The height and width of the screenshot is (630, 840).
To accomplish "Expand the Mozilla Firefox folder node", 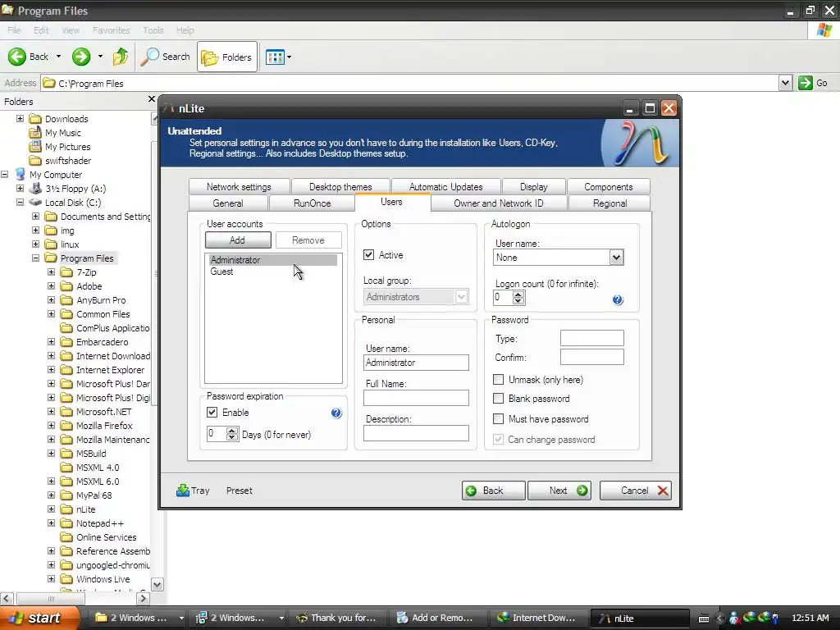I will [x=51, y=426].
